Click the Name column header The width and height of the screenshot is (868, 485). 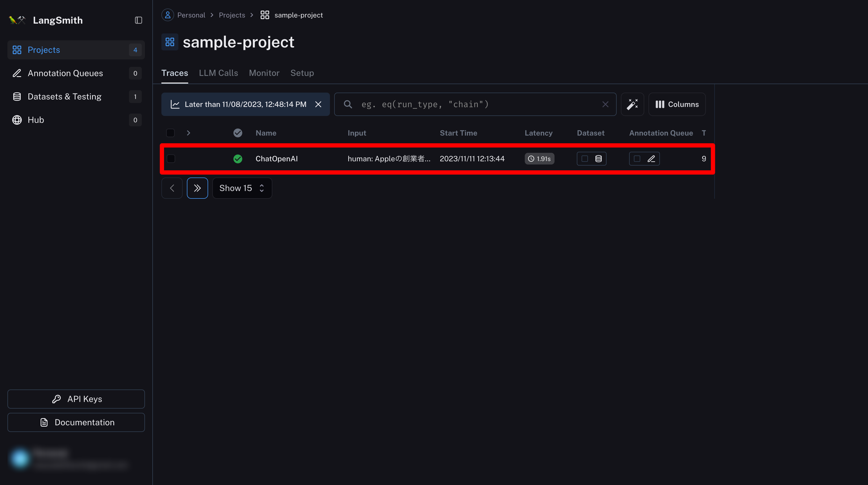(266, 133)
